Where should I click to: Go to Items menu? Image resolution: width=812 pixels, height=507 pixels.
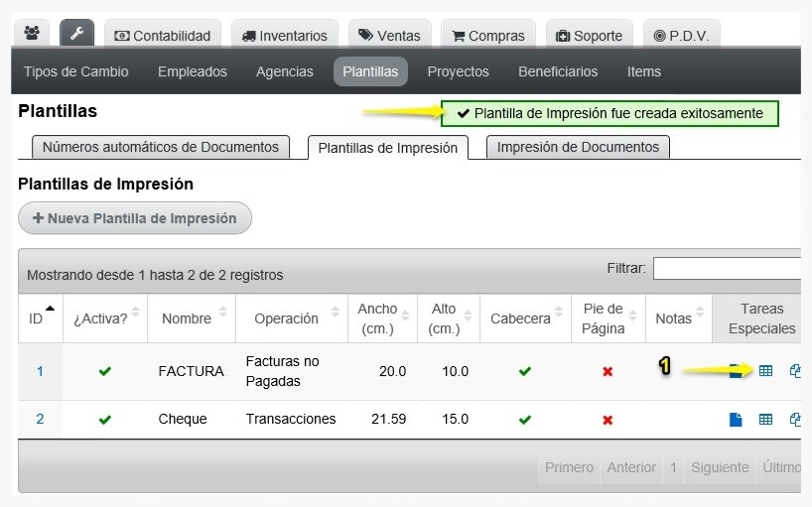click(643, 71)
